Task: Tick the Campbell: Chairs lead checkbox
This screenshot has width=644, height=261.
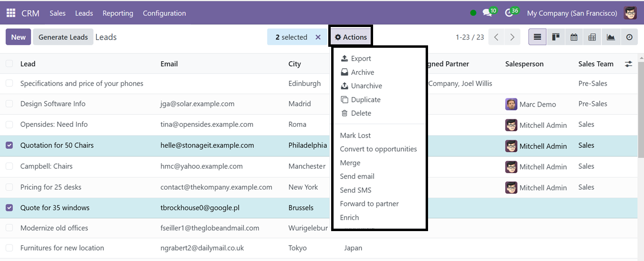Action: pos(9,166)
